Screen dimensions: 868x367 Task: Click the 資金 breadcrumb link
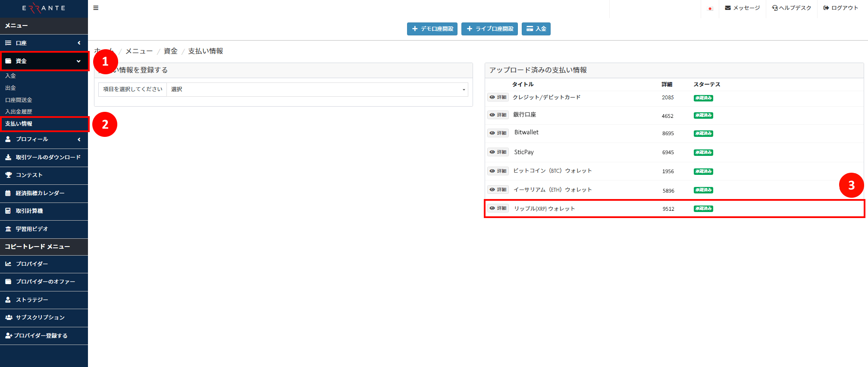(x=171, y=51)
